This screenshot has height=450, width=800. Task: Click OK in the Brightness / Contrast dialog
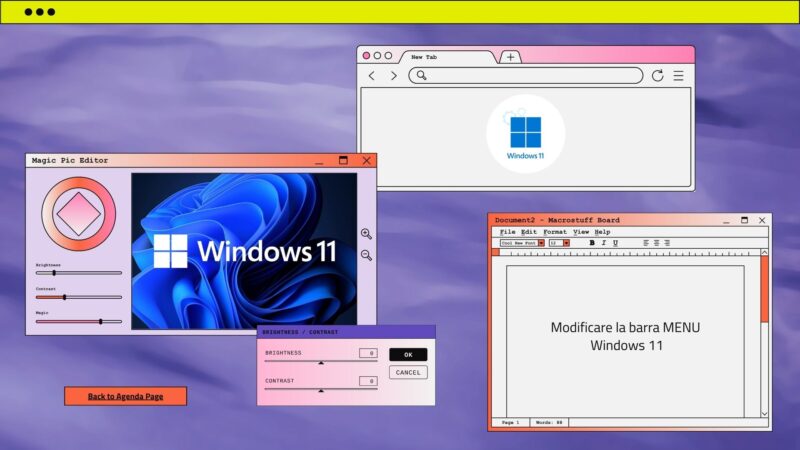coord(408,355)
